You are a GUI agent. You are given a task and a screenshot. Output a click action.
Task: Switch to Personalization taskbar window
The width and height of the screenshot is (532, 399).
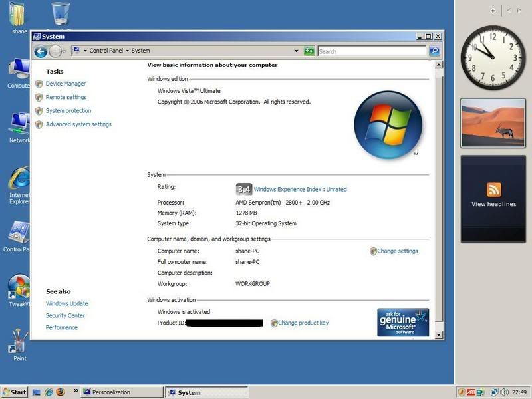point(121,392)
